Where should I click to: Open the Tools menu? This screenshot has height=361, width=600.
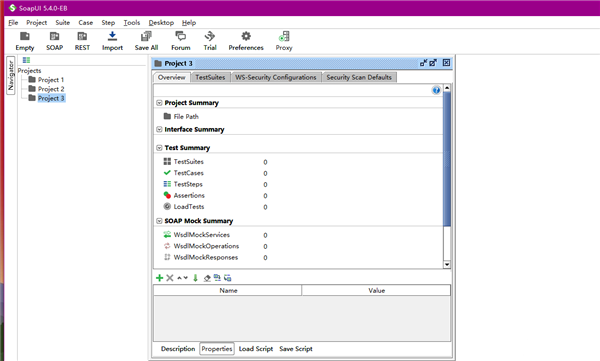tap(132, 23)
